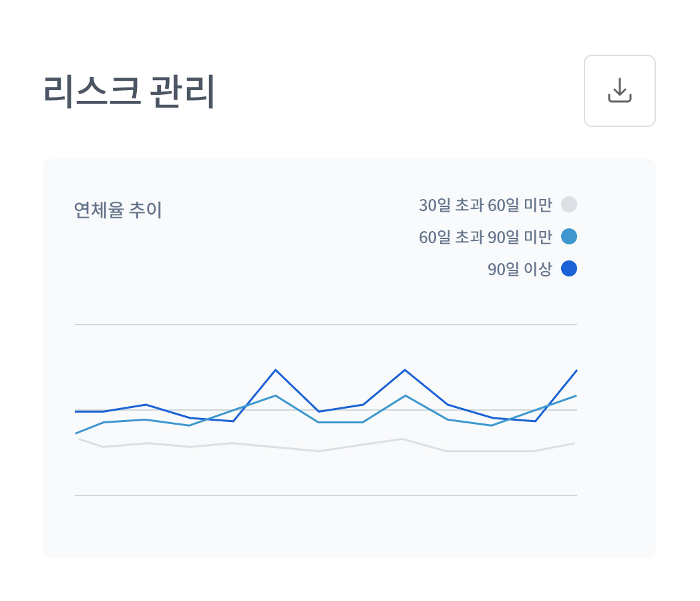Image resolution: width=700 pixels, height=601 pixels.
Task: Click the second peak of the dark blue line
Action: tap(404, 370)
